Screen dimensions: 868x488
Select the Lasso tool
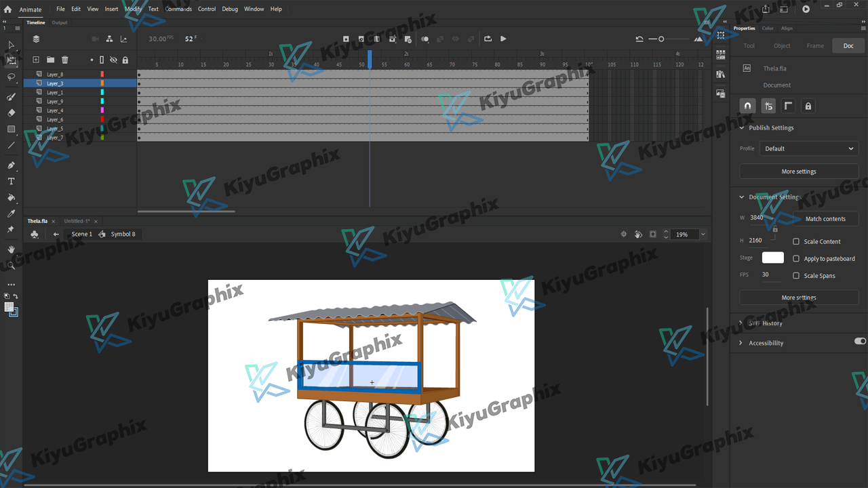pos(11,77)
